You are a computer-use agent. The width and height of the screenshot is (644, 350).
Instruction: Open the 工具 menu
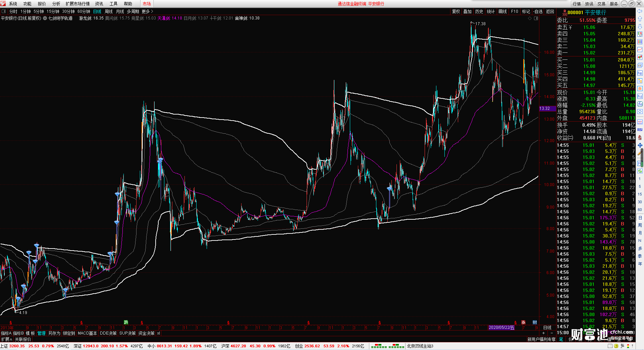(114, 4)
